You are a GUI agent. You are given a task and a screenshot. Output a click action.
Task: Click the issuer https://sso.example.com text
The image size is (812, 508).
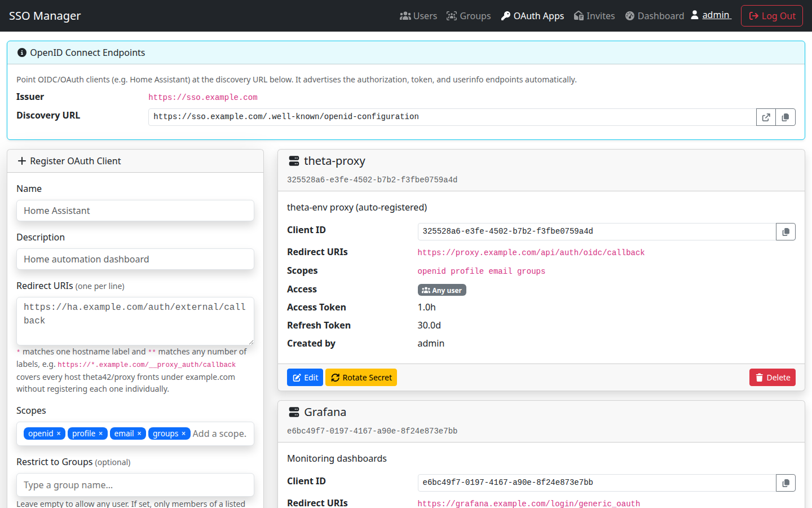(203, 97)
